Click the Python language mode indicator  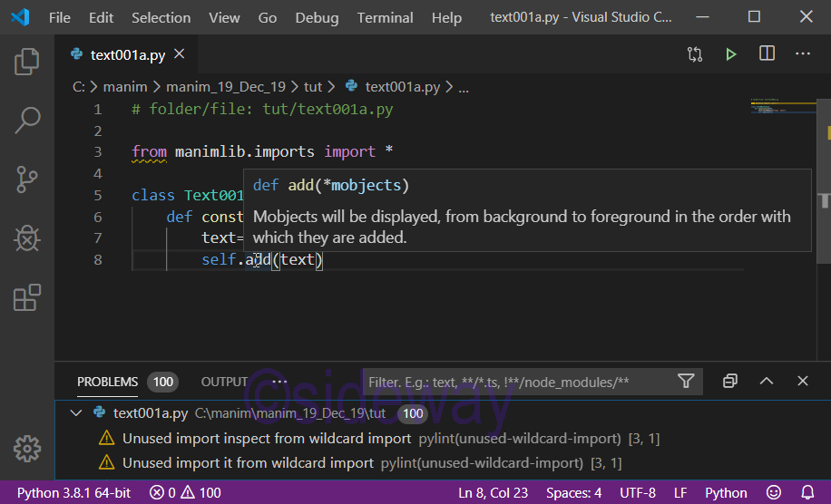point(726,493)
